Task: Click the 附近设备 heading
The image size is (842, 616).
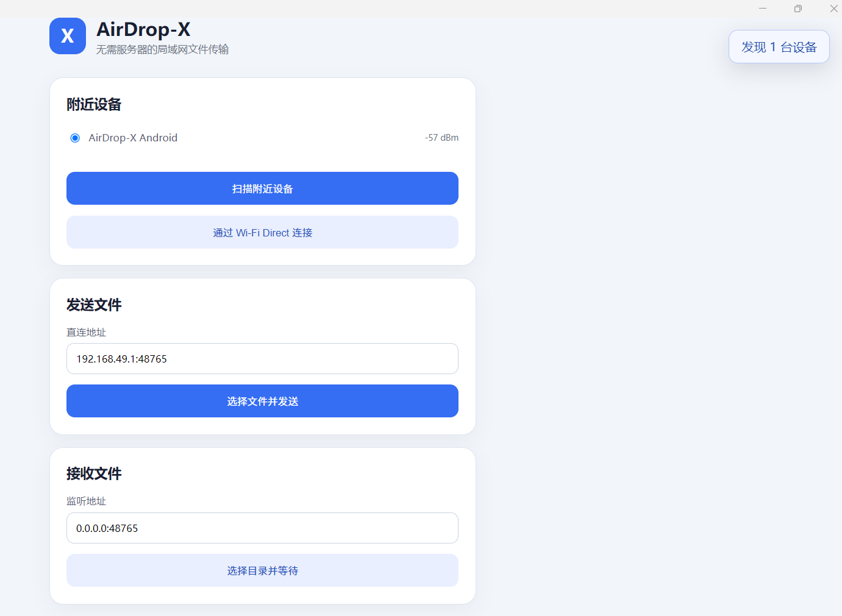Action: click(94, 104)
